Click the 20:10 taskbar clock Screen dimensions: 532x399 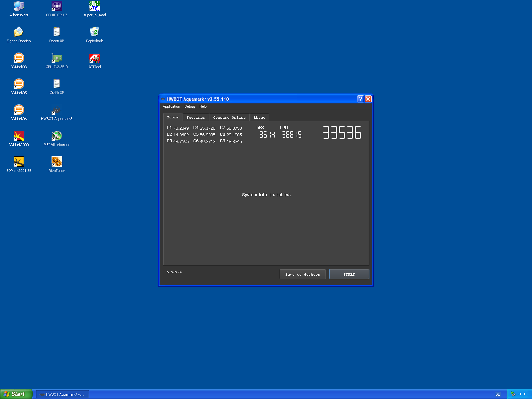click(x=523, y=394)
